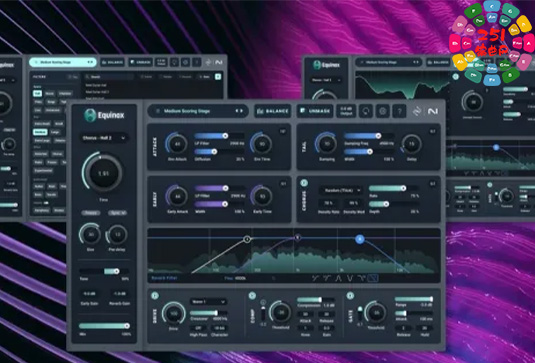Click the Reverb Gain value field

(x=119, y=294)
